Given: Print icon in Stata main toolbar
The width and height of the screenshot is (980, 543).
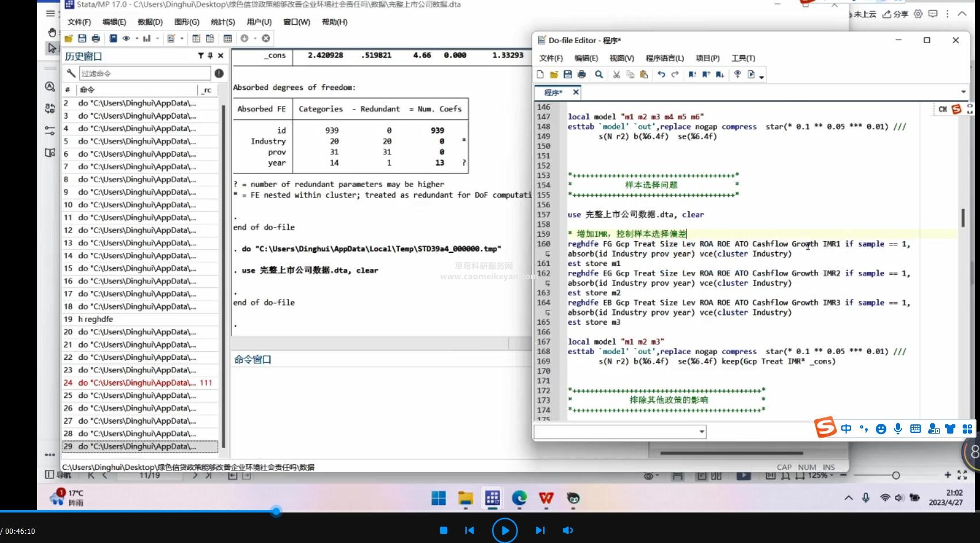Looking at the screenshot, I should (96, 39).
